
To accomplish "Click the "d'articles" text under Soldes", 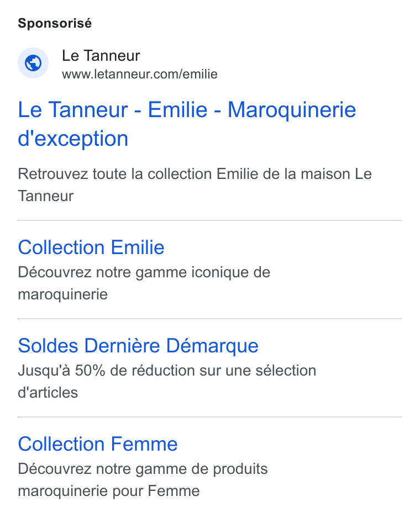I will click(48, 393).
